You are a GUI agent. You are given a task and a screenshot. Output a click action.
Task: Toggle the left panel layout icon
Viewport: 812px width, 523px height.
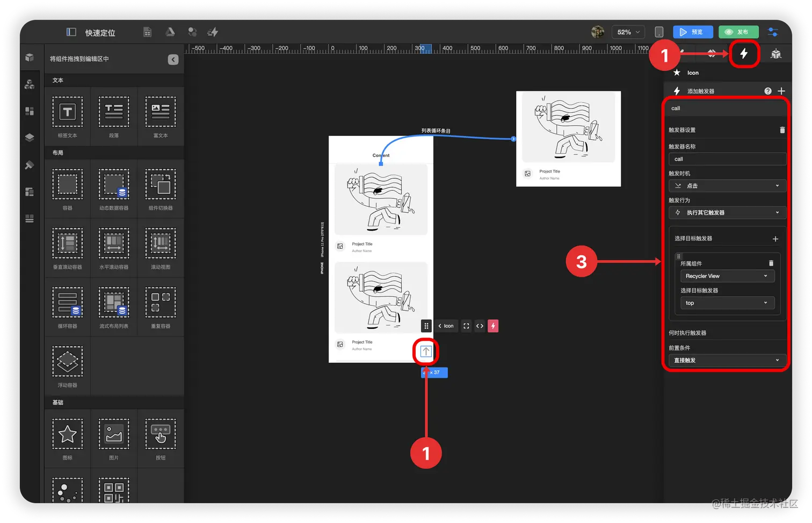[71, 32]
